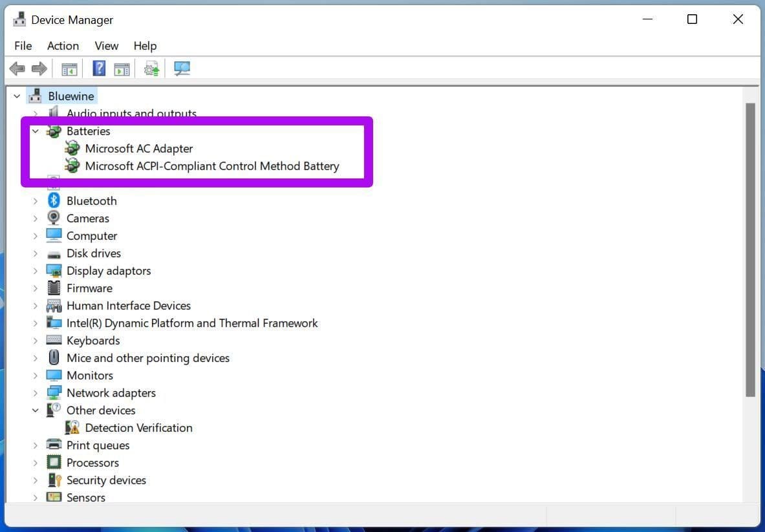Click the Microsoft AC Adapter device icon
The image size is (765, 532).
click(x=72, y=148)
